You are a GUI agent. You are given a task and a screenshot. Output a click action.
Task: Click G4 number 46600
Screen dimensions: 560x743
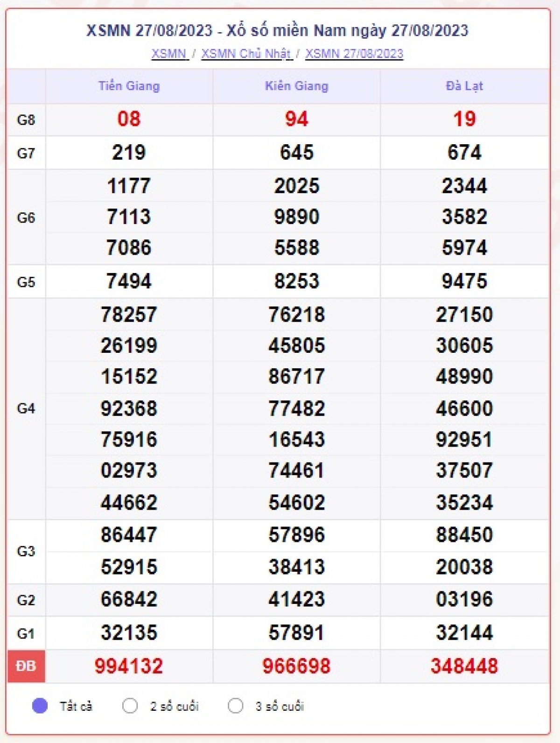464,408
